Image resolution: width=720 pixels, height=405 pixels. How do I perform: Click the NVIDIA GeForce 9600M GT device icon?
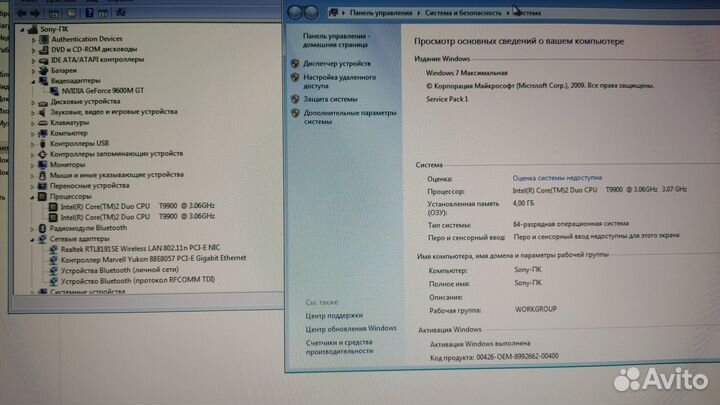[x=55, y=91]
